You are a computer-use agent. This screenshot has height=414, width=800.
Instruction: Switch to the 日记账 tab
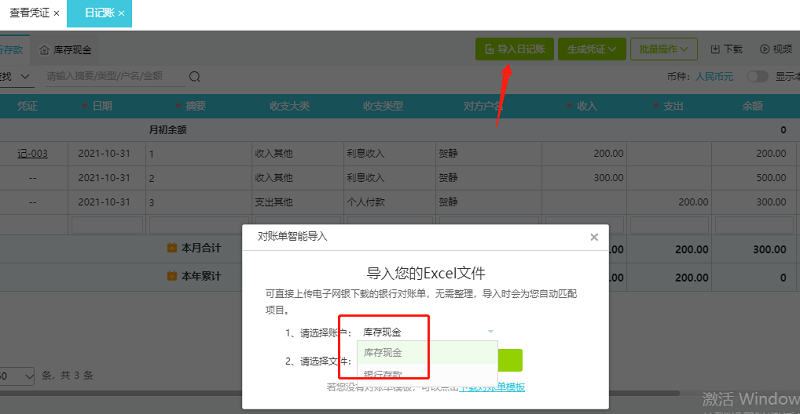coord(99,13)
